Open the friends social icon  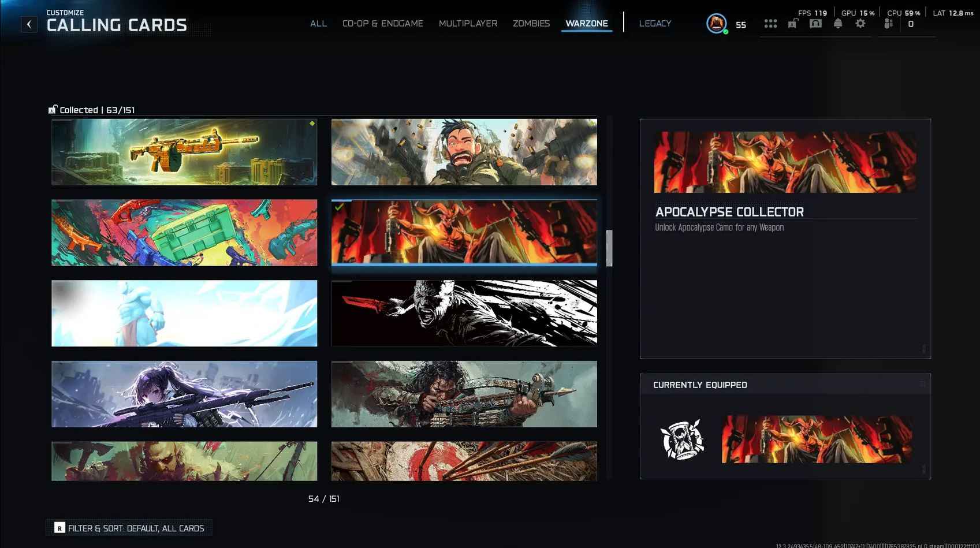click(889, 24)
